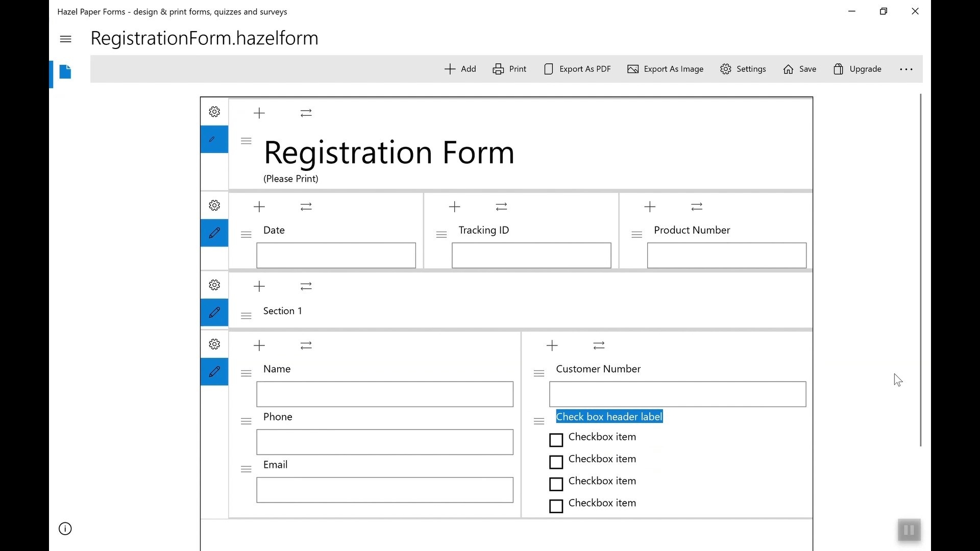
Task: Open settings gear for Section 1
Action: tap(214, 285)
